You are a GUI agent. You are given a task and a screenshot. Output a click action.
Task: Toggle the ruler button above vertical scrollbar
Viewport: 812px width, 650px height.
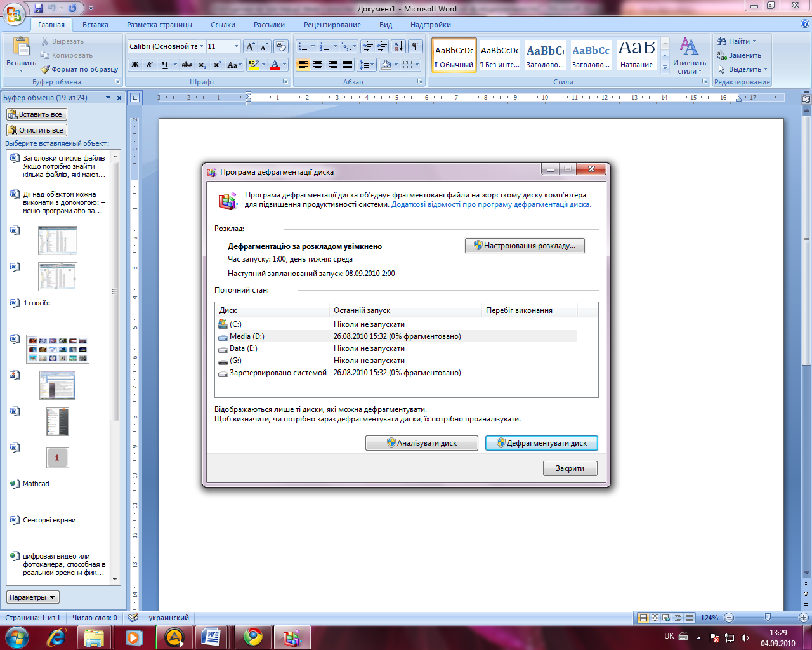click(x=806, y=98)
